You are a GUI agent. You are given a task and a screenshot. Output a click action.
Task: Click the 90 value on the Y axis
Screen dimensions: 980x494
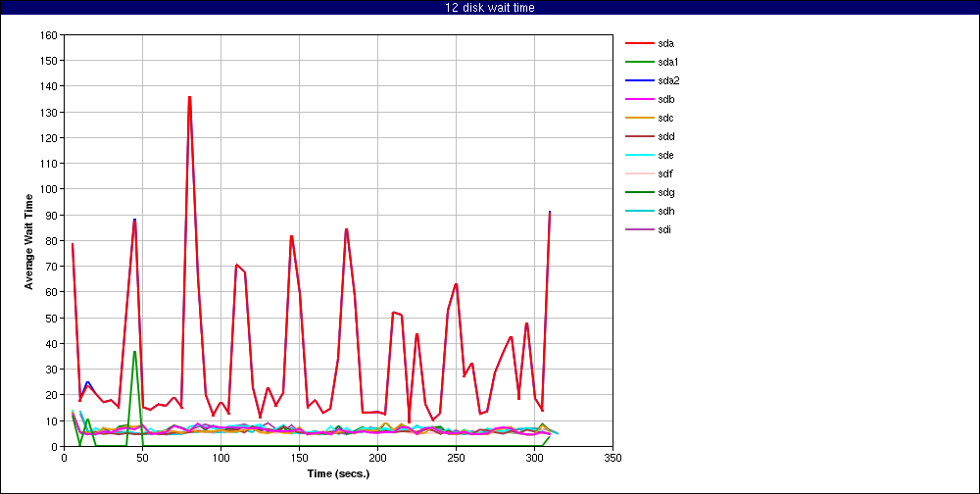click(x=51, y=215)
